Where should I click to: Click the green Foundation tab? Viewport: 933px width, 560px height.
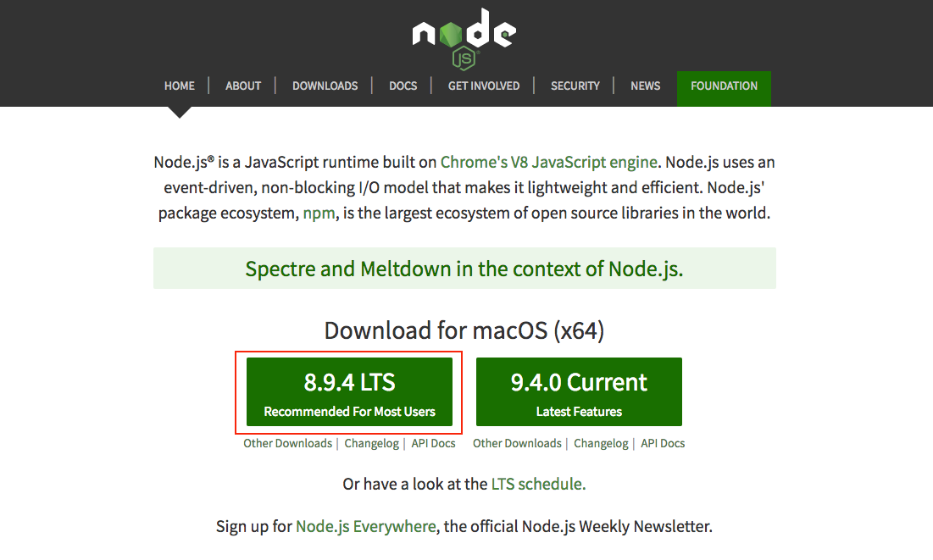pyautogui.click(x=724, y=86)
